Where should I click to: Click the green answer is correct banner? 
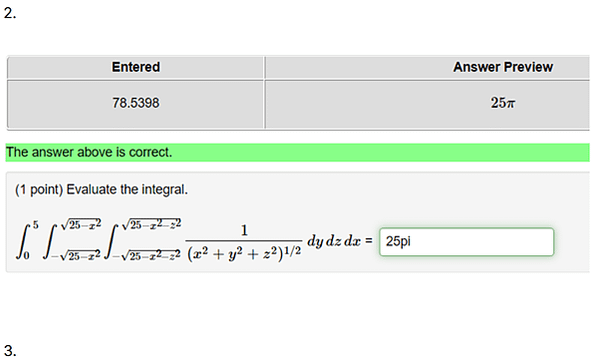click(297, 153)
